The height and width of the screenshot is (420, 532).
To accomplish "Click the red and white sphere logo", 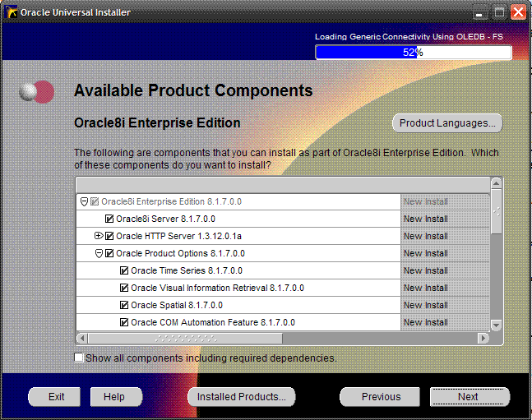I will 37,91.
